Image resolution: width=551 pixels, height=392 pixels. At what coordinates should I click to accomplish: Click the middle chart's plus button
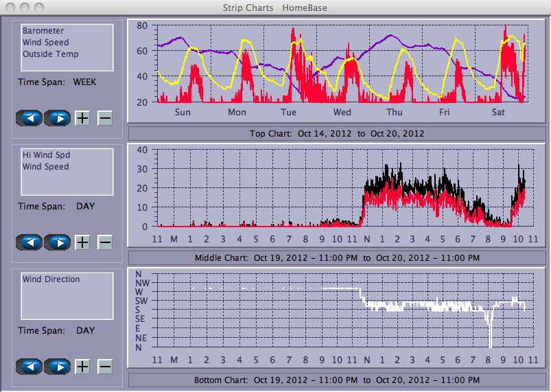82,242
